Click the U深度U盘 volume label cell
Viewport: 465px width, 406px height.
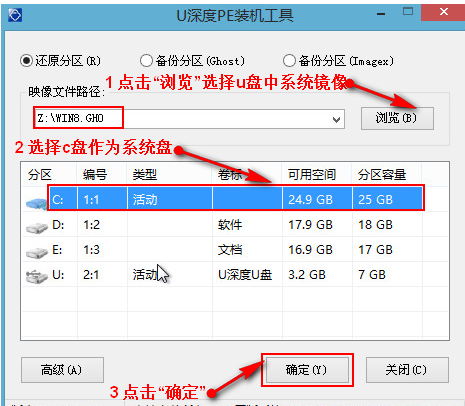[245, 275]
